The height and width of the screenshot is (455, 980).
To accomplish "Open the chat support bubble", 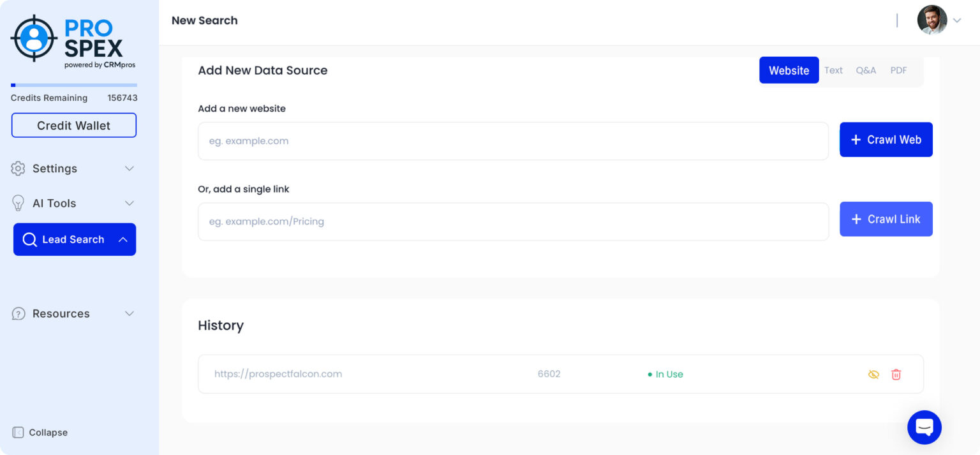I will click(x=924, y=427).
